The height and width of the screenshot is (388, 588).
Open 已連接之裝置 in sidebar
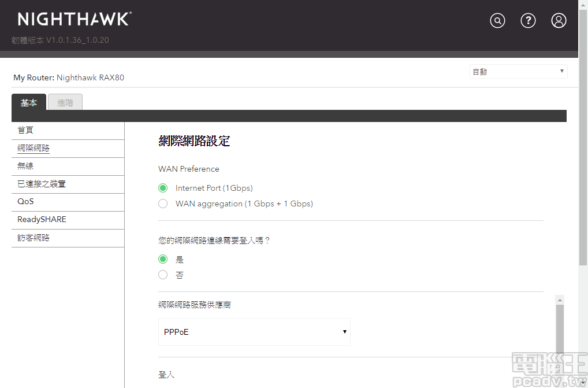click(x=42, y=184)
